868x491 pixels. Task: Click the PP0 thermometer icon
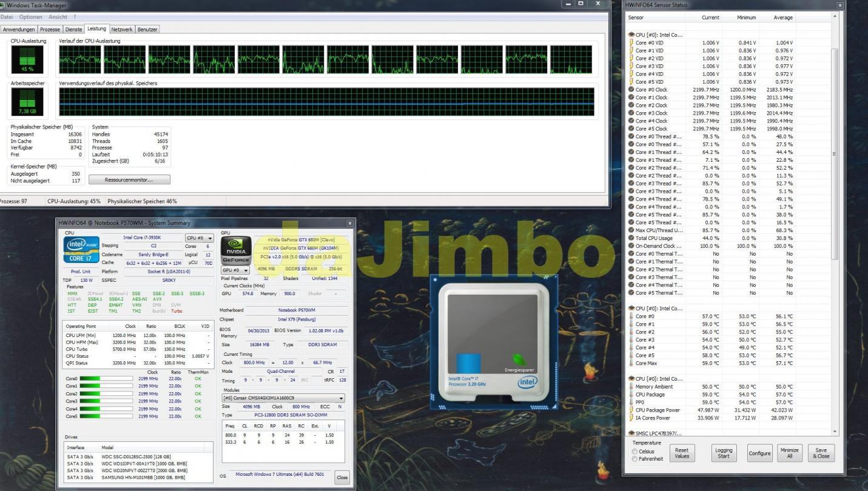[x=631, y=402]
